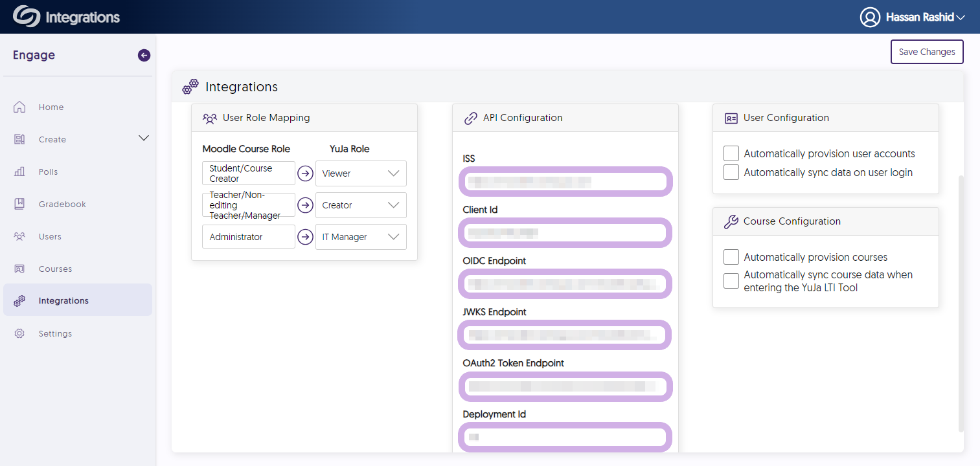Click the Save Changes button
Viewport: 980px width, 466px height.
(x=927, y=52)
